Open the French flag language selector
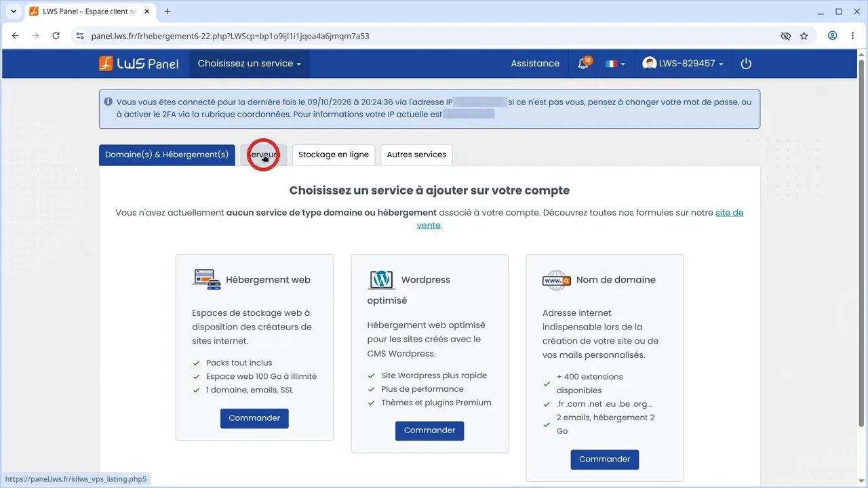The image size is (868, 488). pyautogui.click(x=615, y=64)
